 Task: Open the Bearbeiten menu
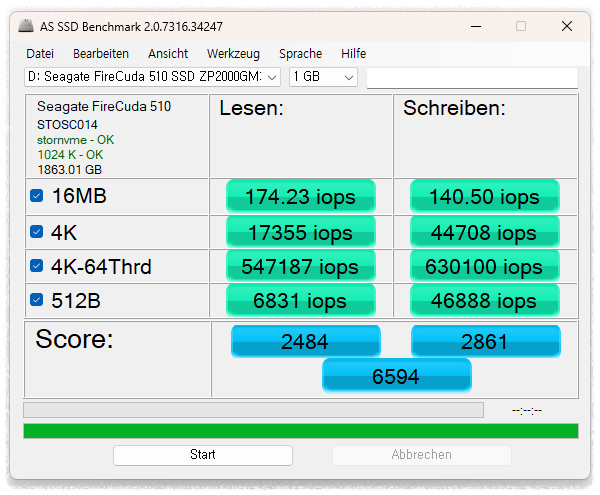click(101, 54)
